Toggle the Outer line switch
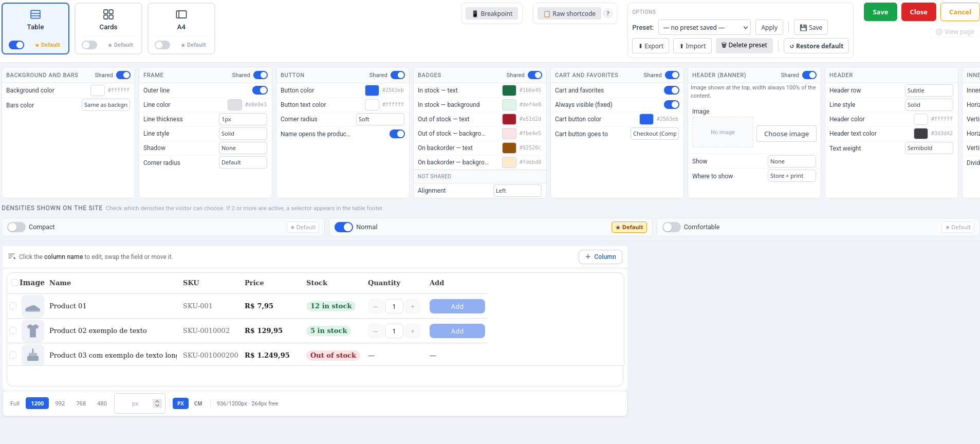This screenshot has width=980, height=444. (x=260, y=90)
